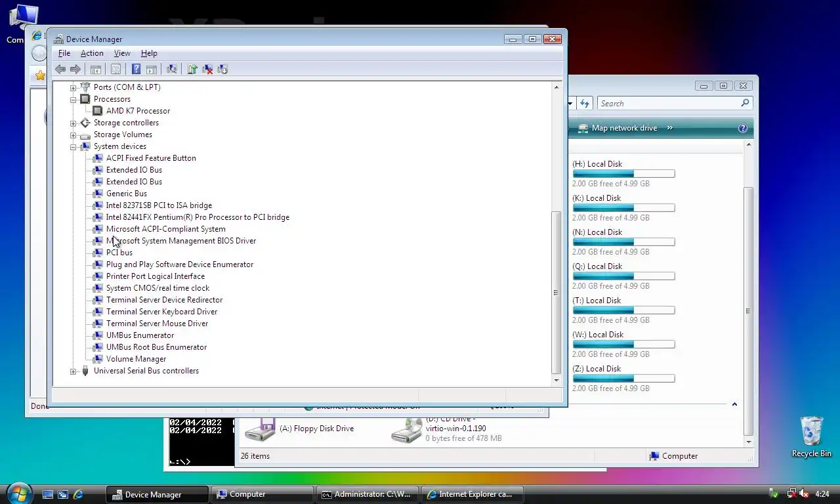Screen dimensions: 840x504
Task: Select Terminal Server Keyboard Driver
Action: (161, 312)
